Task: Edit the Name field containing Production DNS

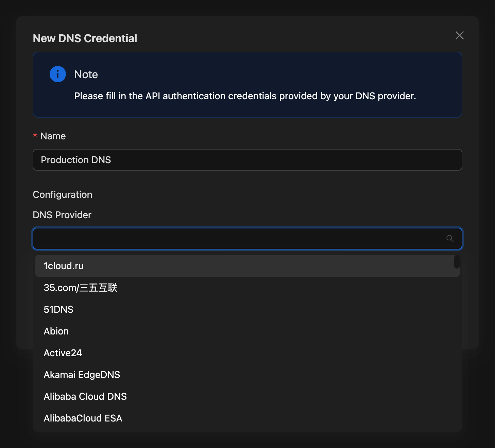Action: 247,160
